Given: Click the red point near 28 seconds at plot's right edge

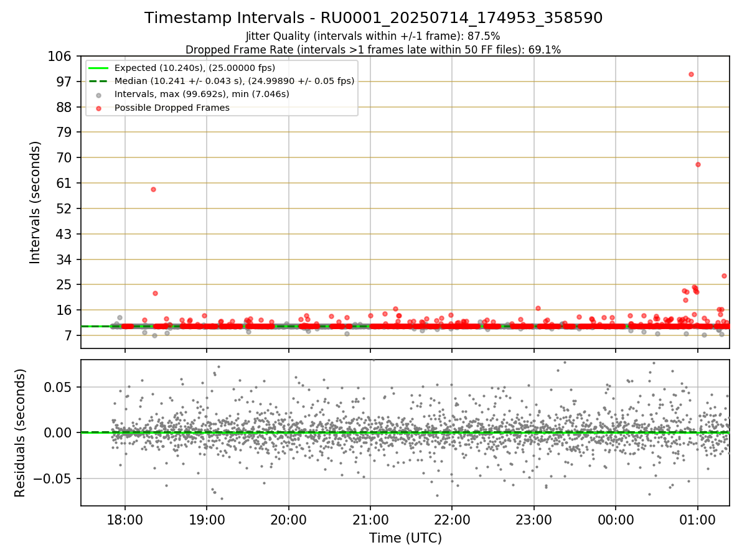Looking at the screenshot, I should pos(724,276).
